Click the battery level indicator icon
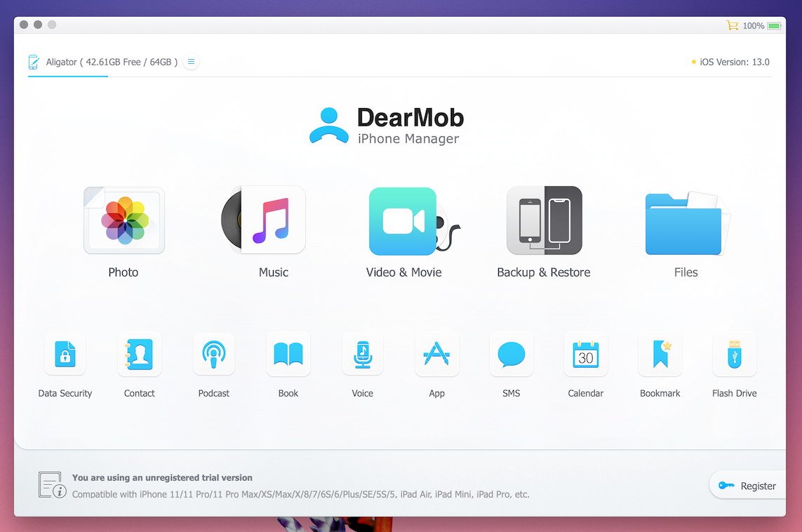 [x=774, y=25]
